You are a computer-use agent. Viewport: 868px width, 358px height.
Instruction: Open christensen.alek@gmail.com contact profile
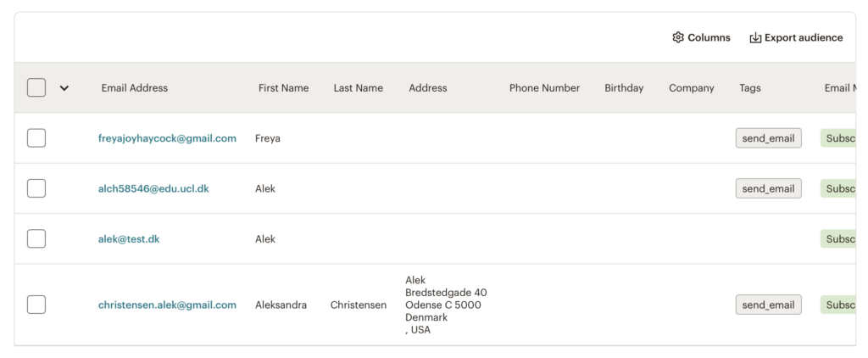coord(167,305)
